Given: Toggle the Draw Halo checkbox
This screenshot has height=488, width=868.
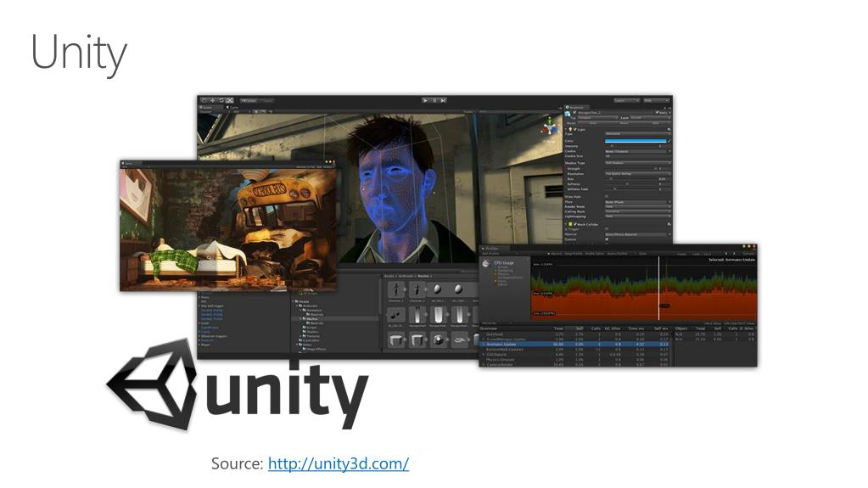Looking at the screenshot, I should coord(607,196).
